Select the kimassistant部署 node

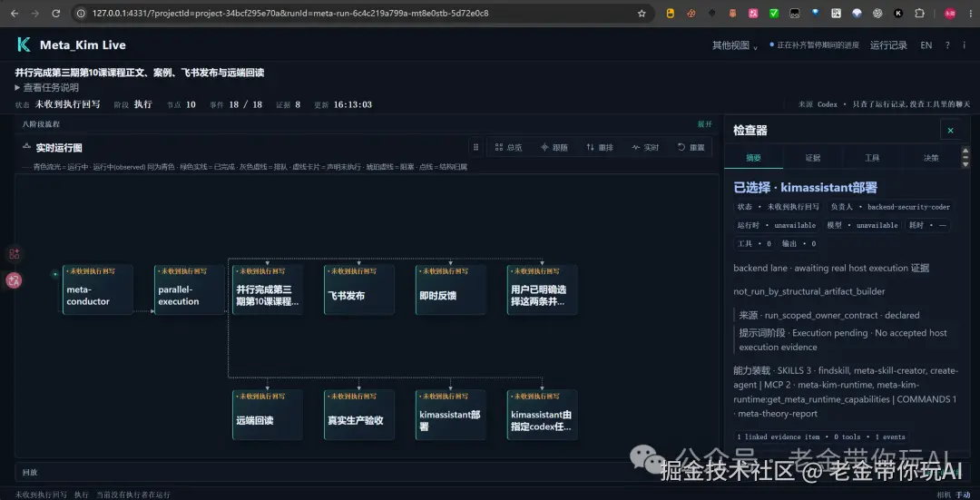pos(451,415)
